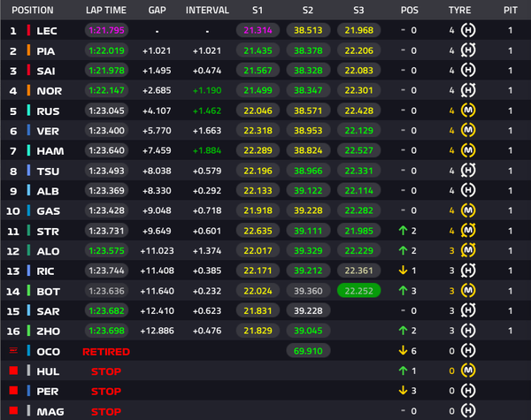
Task: Click the medium tyre icon in ALO row
Action: pyautogui.click(x=468, y=250)
